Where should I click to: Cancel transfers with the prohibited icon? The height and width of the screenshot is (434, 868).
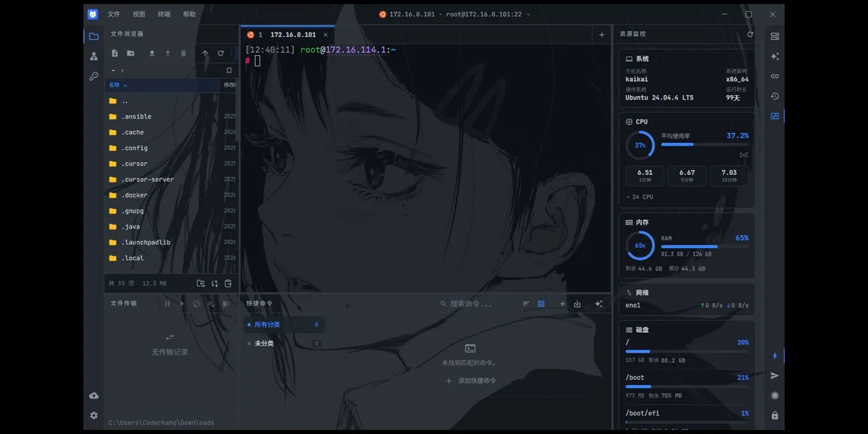(197, 304)
